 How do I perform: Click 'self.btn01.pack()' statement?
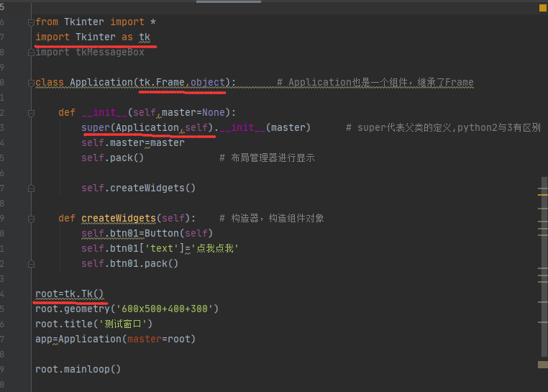(x=129, y=263)
